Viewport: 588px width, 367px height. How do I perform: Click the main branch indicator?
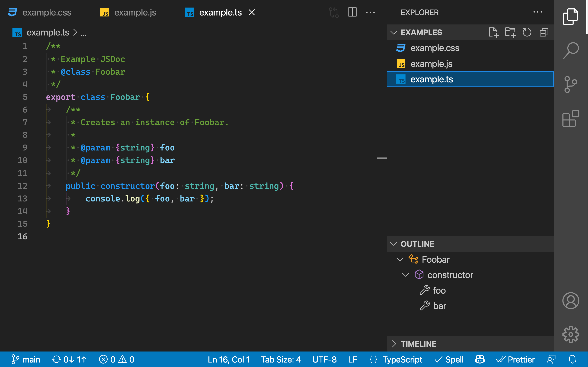point(26,359)
